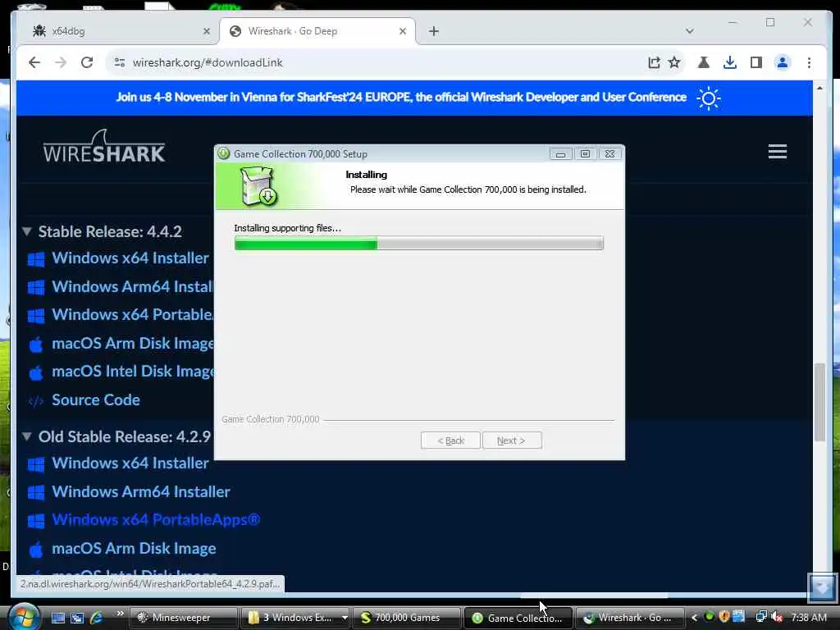
Task: Download Windows x64 Portable for 4.4.2
Action: pyautogui.click(x=132, y=314)
